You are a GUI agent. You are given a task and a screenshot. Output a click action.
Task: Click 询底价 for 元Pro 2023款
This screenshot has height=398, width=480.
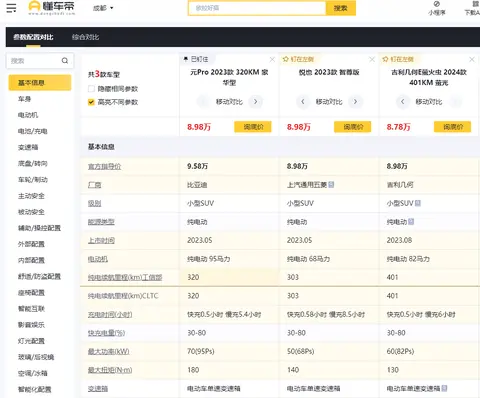[x=253, y=127]
